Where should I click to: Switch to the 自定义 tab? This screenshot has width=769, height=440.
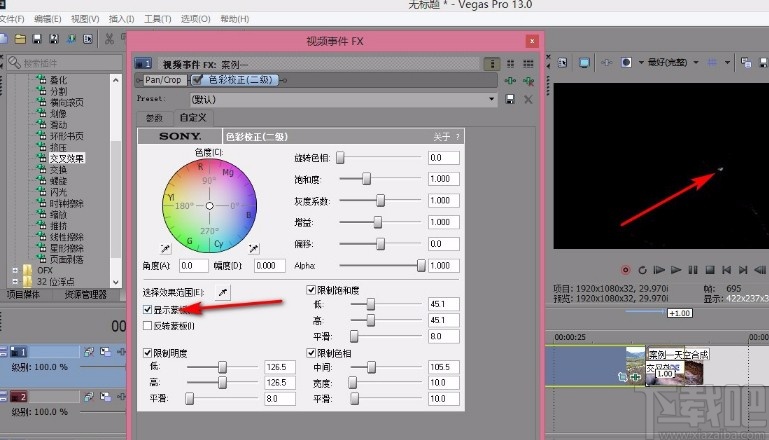194,118
